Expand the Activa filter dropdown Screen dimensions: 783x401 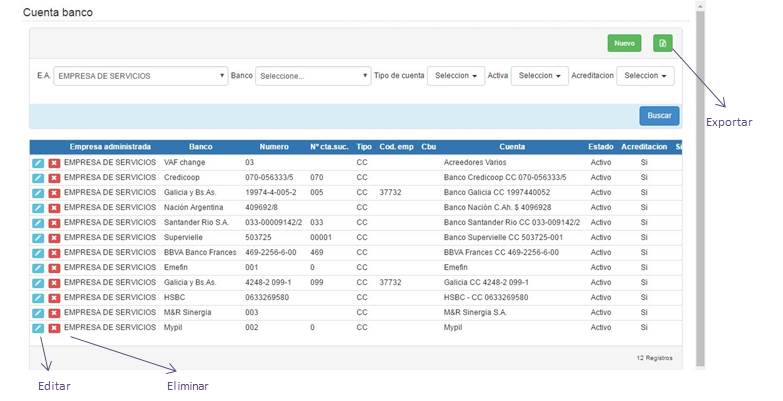coord(540,76)
